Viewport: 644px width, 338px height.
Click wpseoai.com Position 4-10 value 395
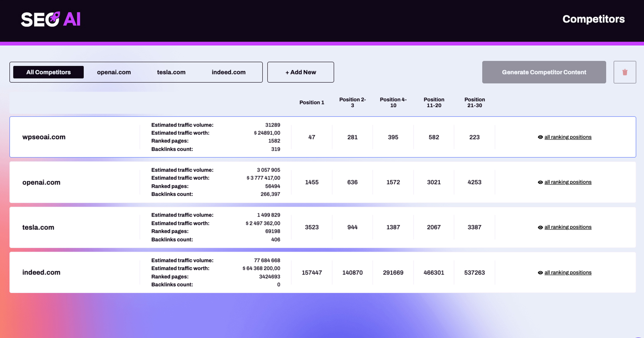coord(393,137)
